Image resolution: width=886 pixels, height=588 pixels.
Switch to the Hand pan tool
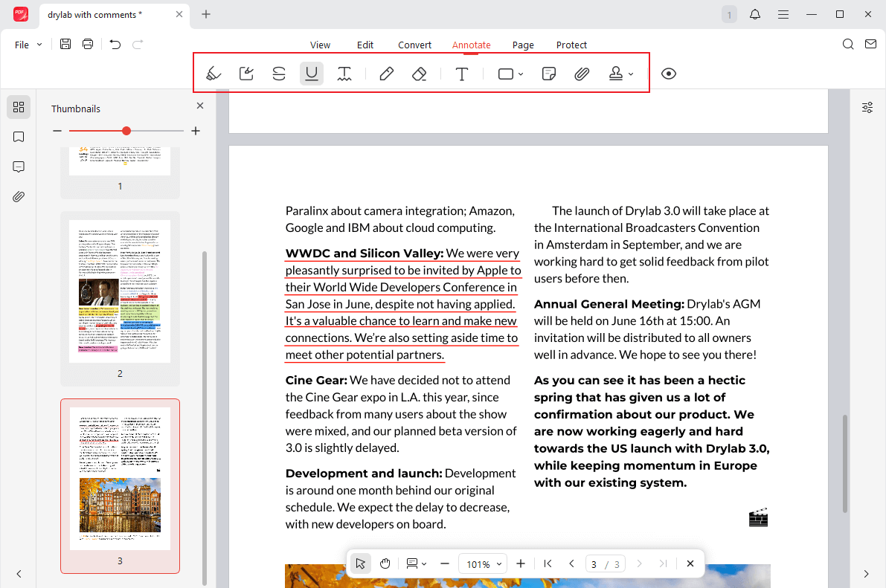coord(385,563)
